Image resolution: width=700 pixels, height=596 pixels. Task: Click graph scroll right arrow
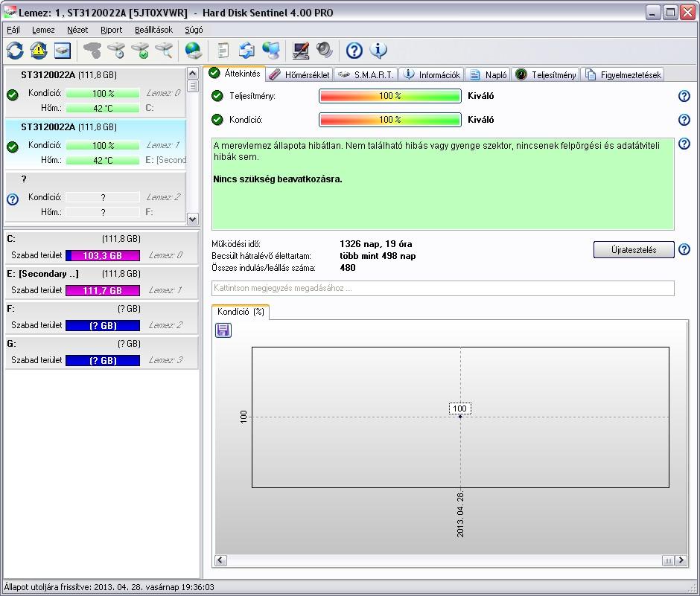[x=681, y=560]
